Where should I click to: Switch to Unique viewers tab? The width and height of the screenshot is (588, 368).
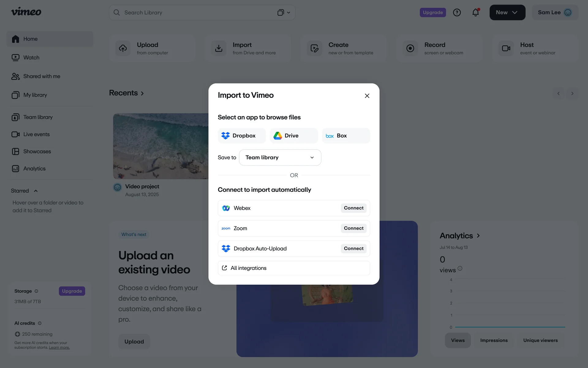coord(540,340)
